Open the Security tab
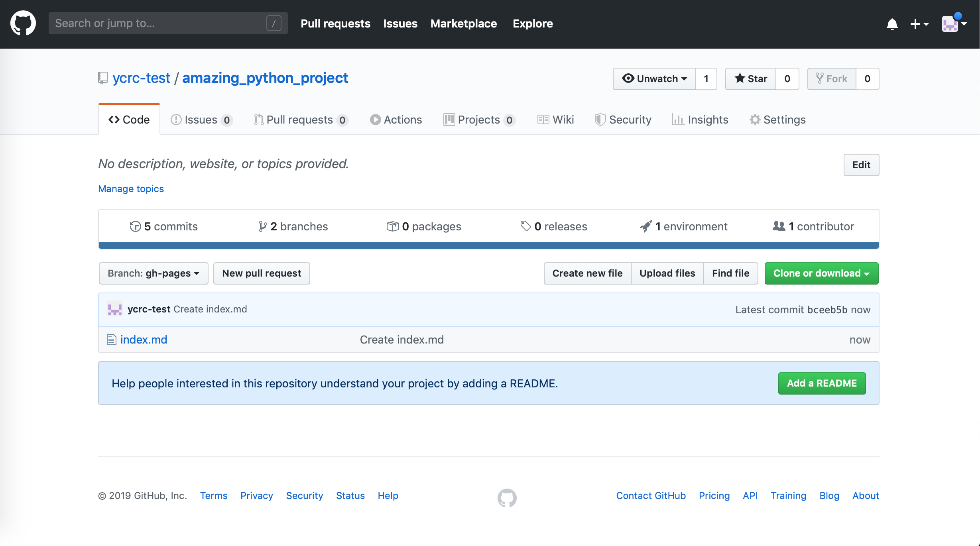This screenshot has height=546, width=980. tap(623, 120)
